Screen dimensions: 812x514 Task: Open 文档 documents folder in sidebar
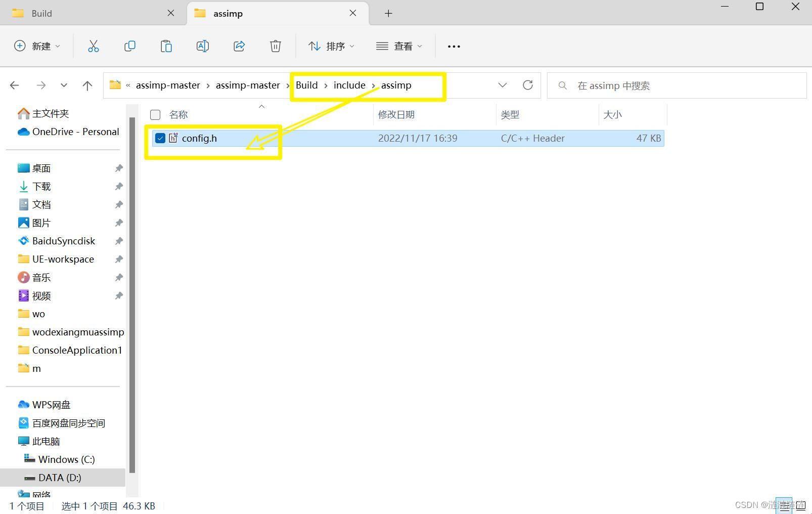(34, 204)
